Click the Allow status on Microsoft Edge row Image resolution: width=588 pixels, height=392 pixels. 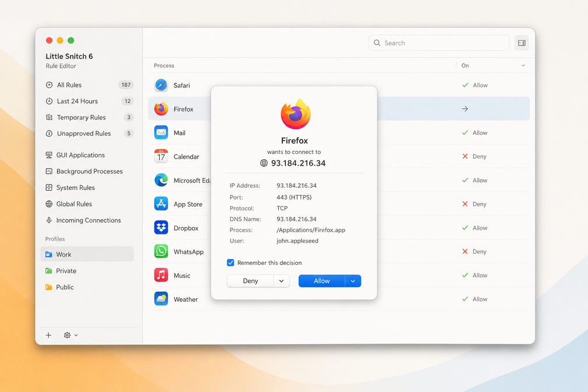480,180
